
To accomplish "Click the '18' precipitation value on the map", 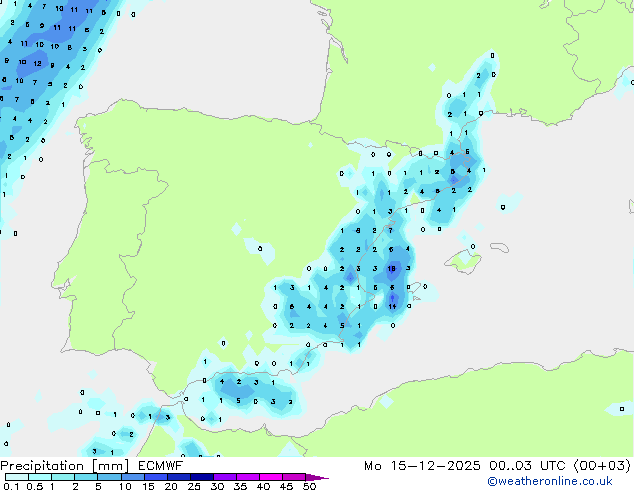I will 391,268.
